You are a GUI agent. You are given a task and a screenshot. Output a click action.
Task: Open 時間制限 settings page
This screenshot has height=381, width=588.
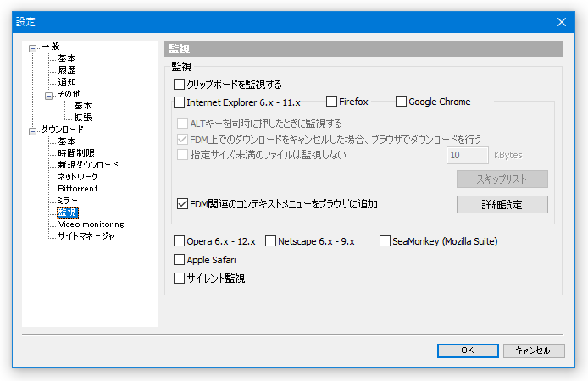[76, 153]
